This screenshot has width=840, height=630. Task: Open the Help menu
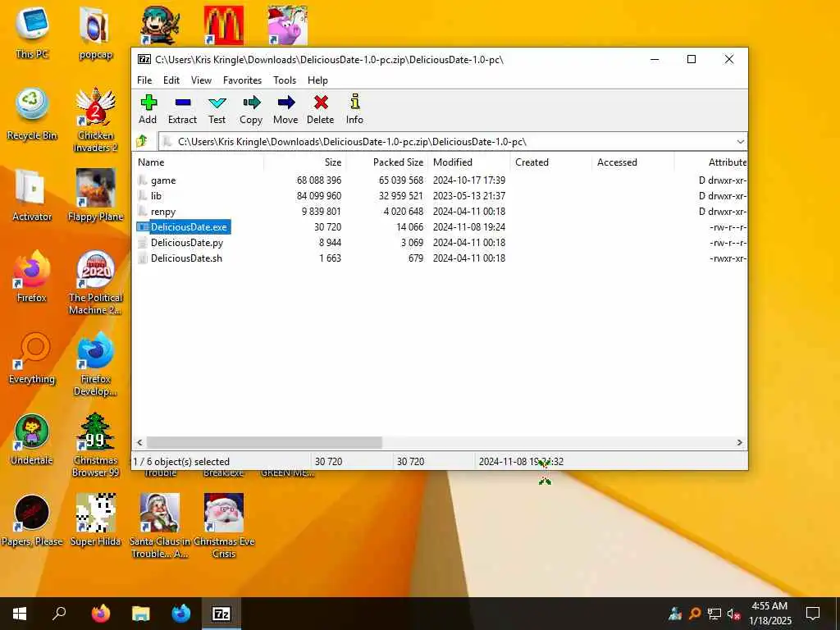317,80
